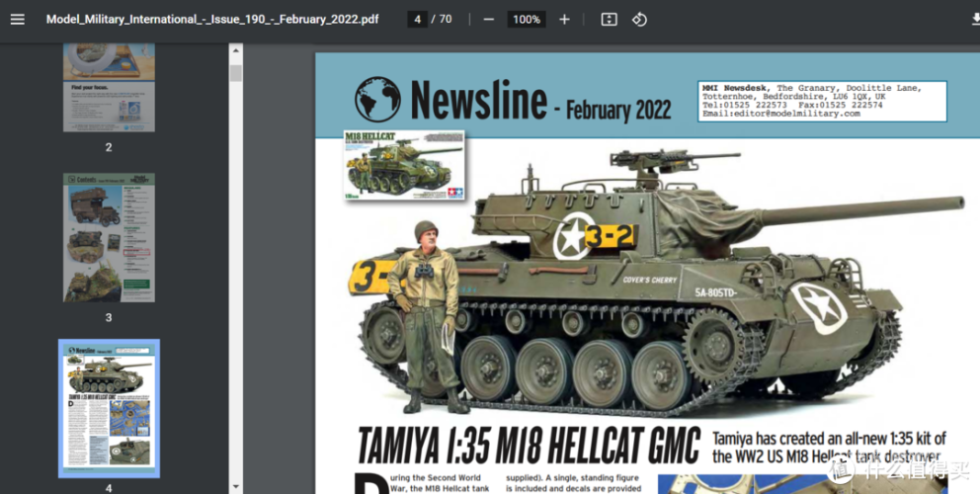Click the zoom out minus button
This screenshot has height=494, width=980.
(x=489, y=20)
